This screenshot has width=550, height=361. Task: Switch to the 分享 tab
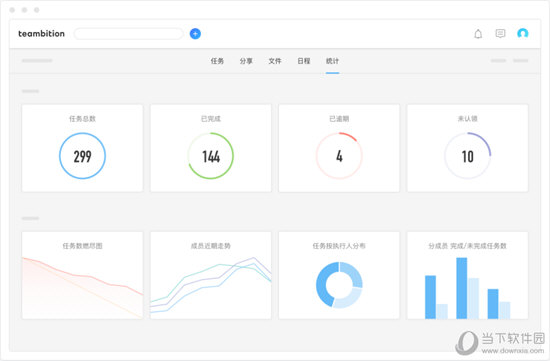(x=246, y=61)
